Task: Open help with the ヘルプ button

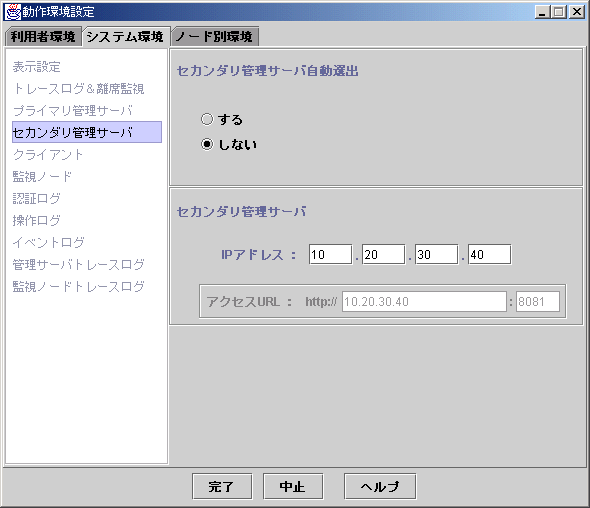Action: pos(380,487)
